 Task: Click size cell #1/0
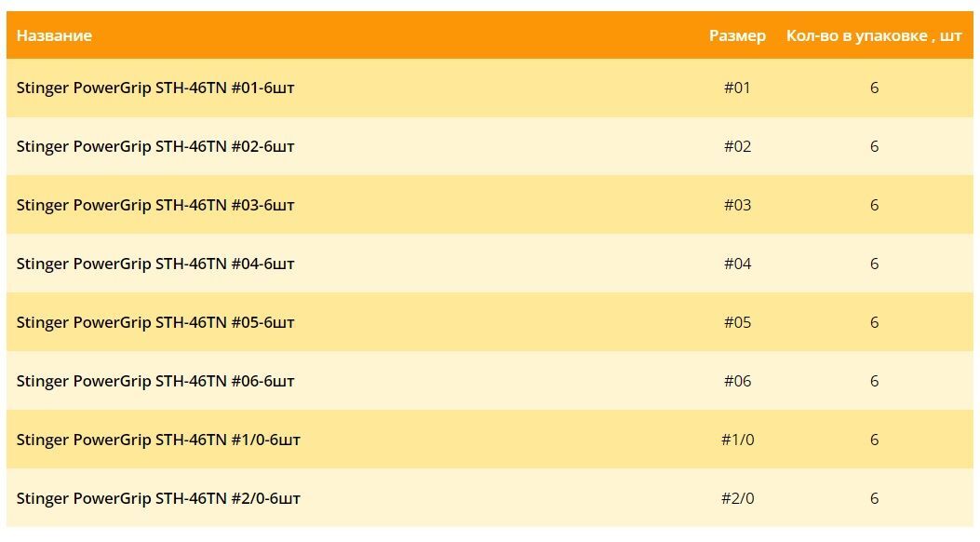click(x=737, y=440)
